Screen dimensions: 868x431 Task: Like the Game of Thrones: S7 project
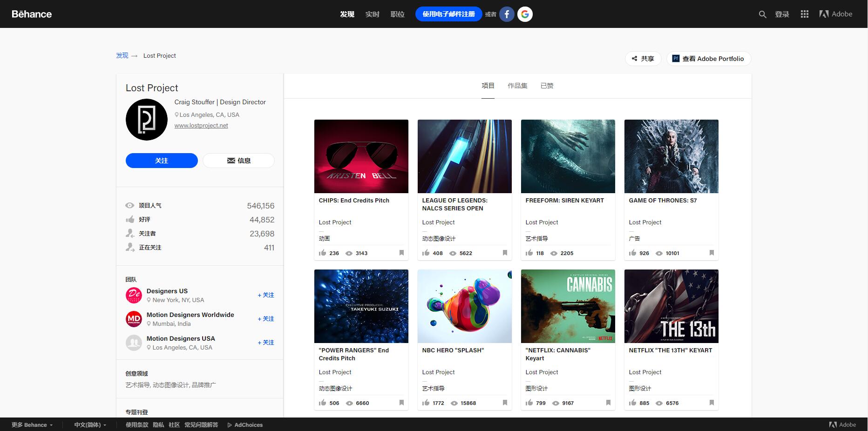pyautogui.click(x=632, y=253)
